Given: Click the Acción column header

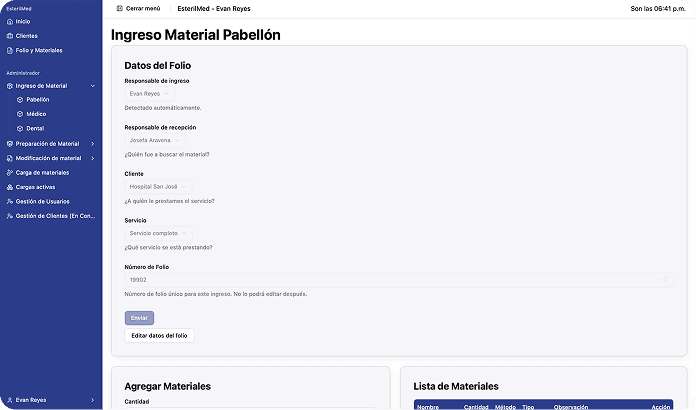Looking at the screenshot, I should coord(660,407).
